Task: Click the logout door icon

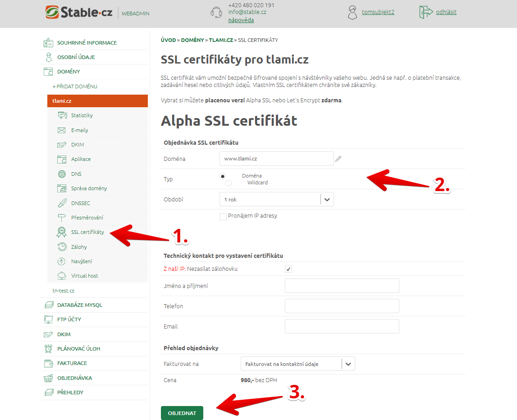Action: pos(425,12)
